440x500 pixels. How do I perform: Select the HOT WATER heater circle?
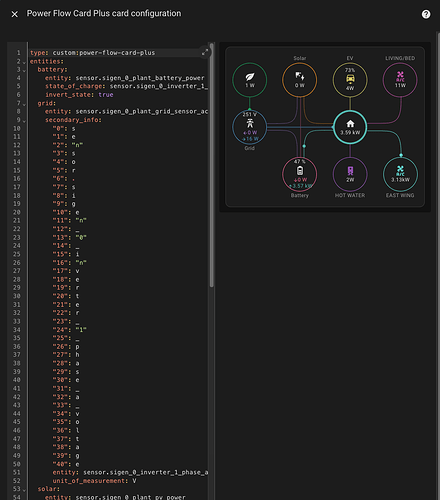click(x=350, y=174)
